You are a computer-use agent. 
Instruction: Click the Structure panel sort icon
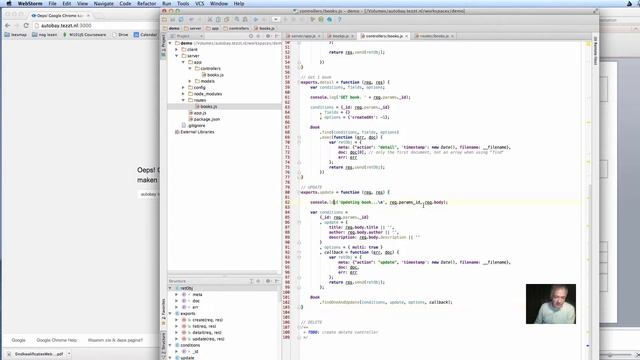click(251, 281)
